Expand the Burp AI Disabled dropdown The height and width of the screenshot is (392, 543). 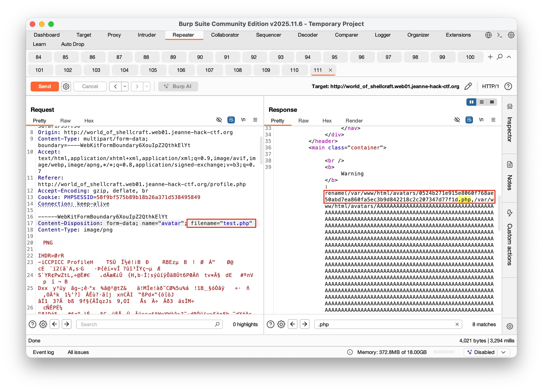[503, 352]
